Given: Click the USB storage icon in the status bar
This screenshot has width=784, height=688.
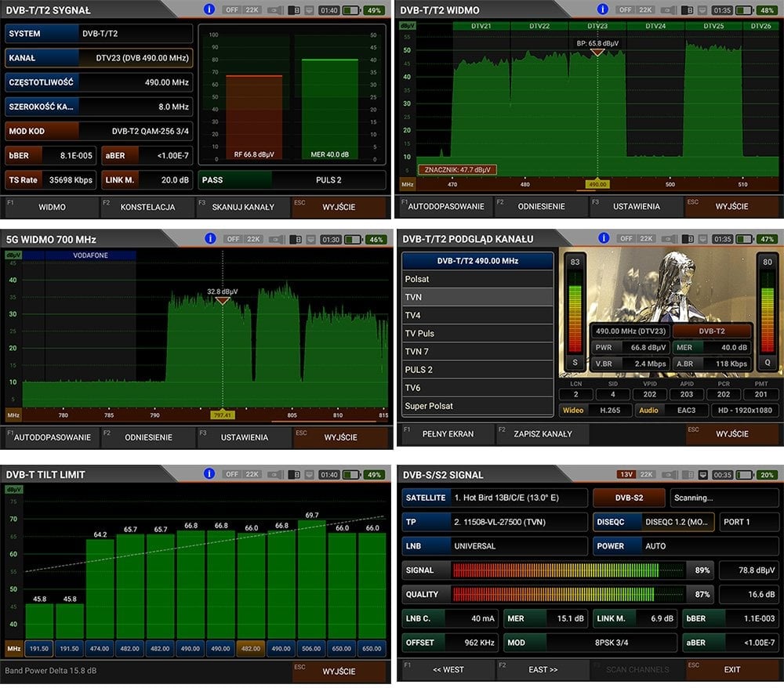Looking at the screenshot, I should (293, 10).
